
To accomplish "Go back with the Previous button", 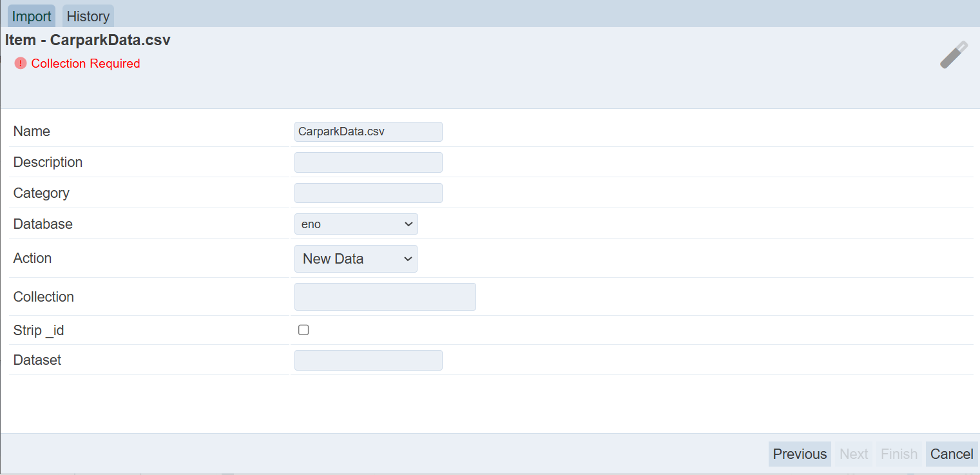I will pos(800,454).
